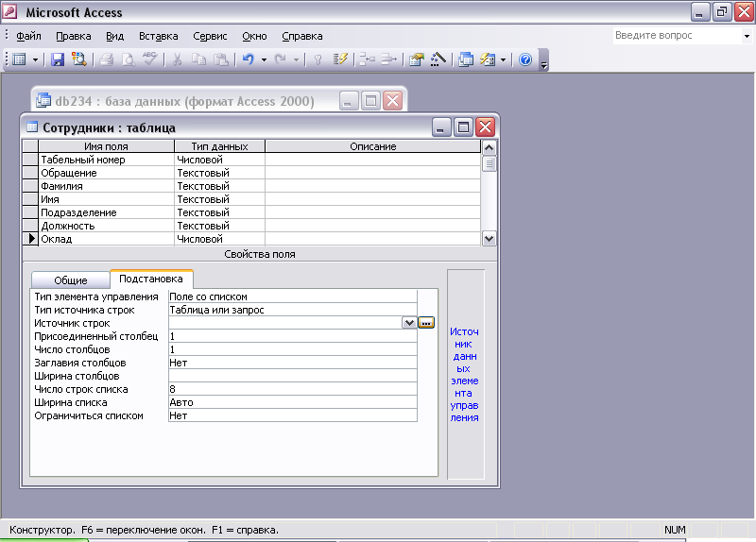
Task: Click the file search toolbar icon
Action: click(x=79, y=59)
